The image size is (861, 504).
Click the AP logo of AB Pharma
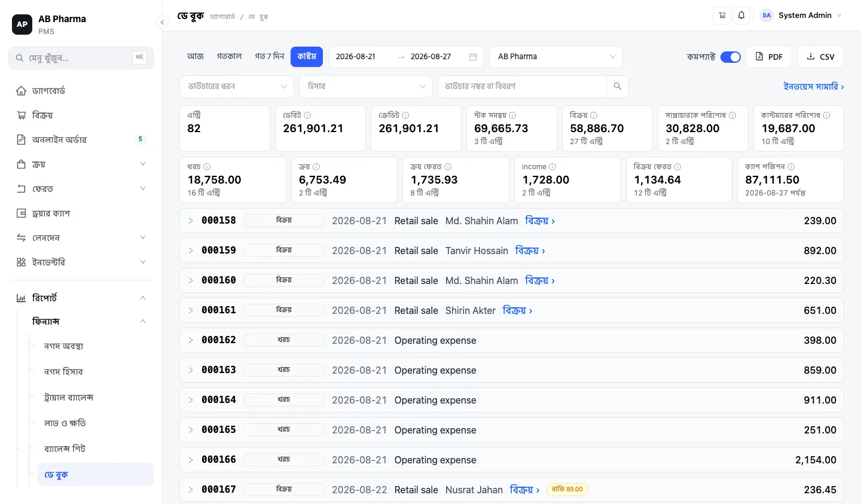(22, 25)
